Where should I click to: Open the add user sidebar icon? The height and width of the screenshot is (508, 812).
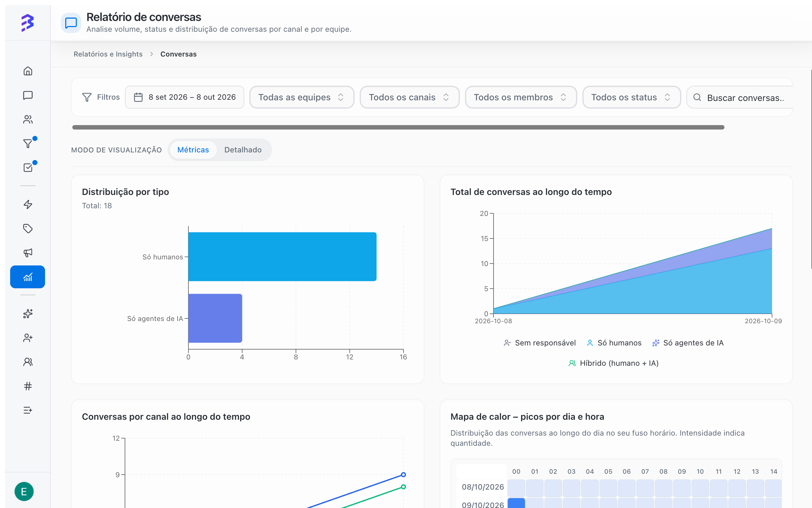pos(28,338)
